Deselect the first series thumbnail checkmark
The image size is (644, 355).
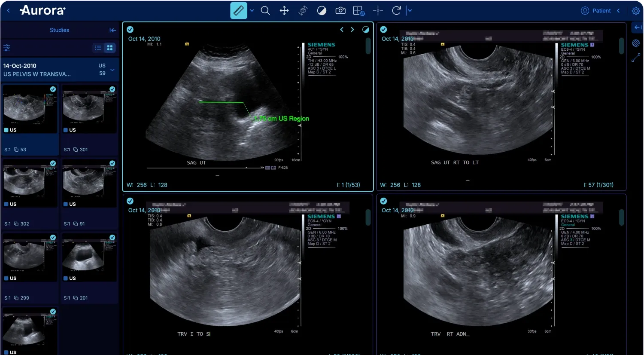coord(53,89)
